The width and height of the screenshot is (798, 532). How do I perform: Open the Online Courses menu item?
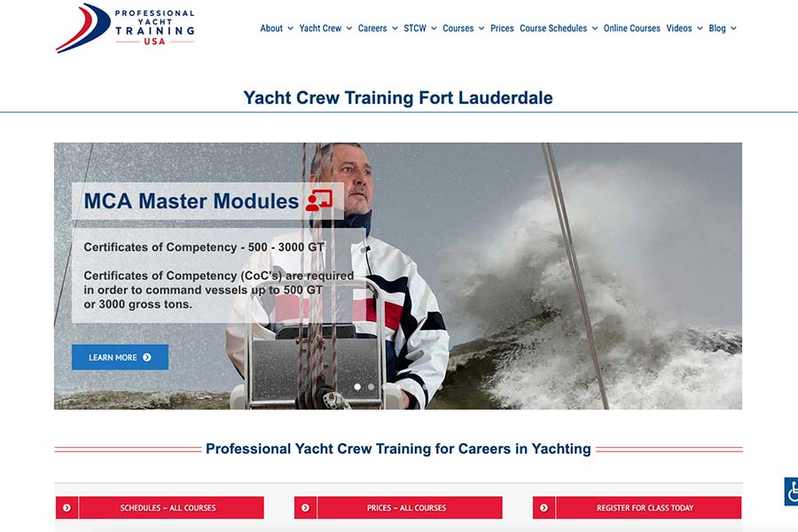coord(631,28)
